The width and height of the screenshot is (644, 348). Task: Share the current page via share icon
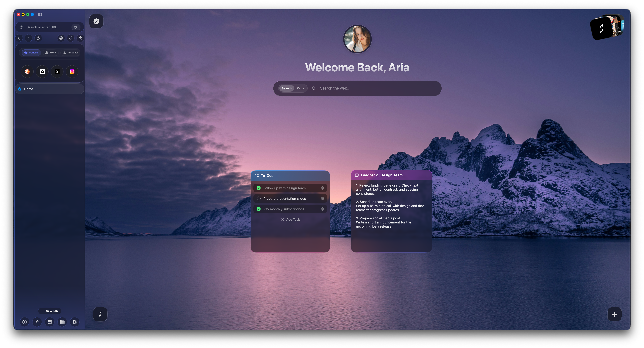click(80, 38)
